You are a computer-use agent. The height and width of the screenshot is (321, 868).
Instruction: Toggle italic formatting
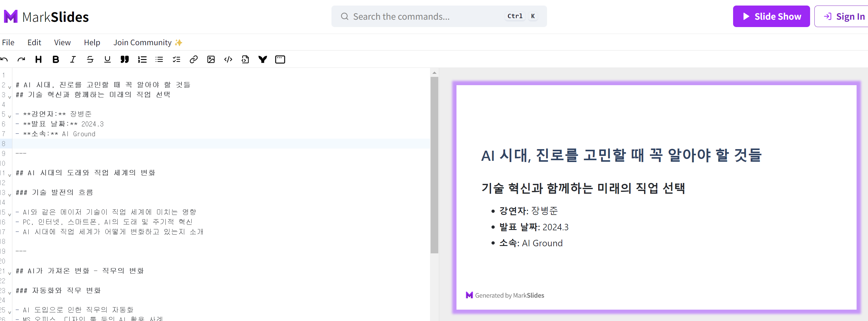pos(73,60)
